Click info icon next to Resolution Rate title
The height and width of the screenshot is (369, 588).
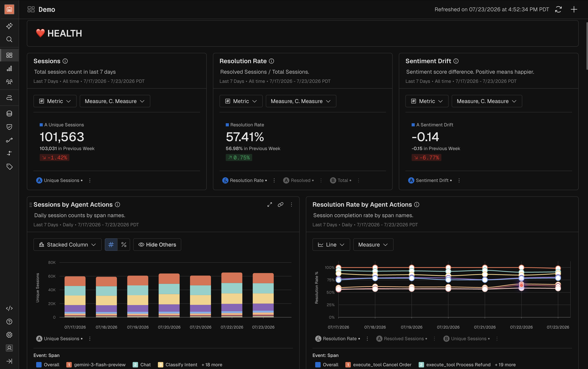tap(271, 61)
